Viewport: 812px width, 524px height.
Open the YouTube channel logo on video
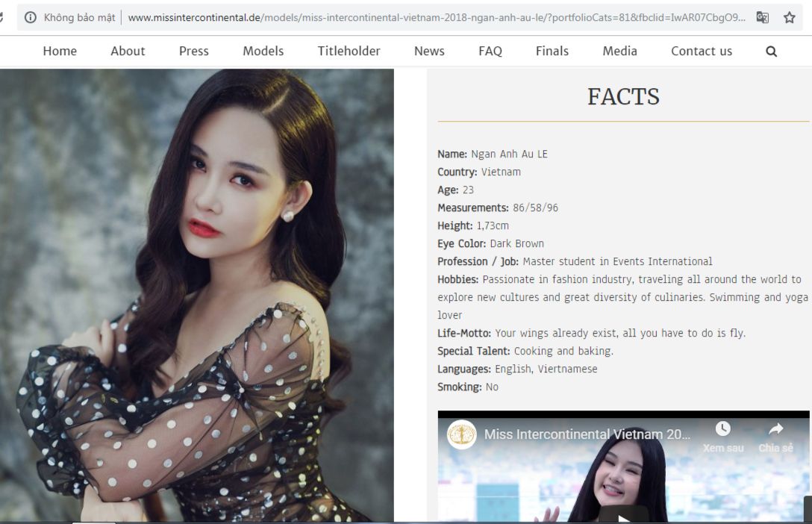click(461, 434)
